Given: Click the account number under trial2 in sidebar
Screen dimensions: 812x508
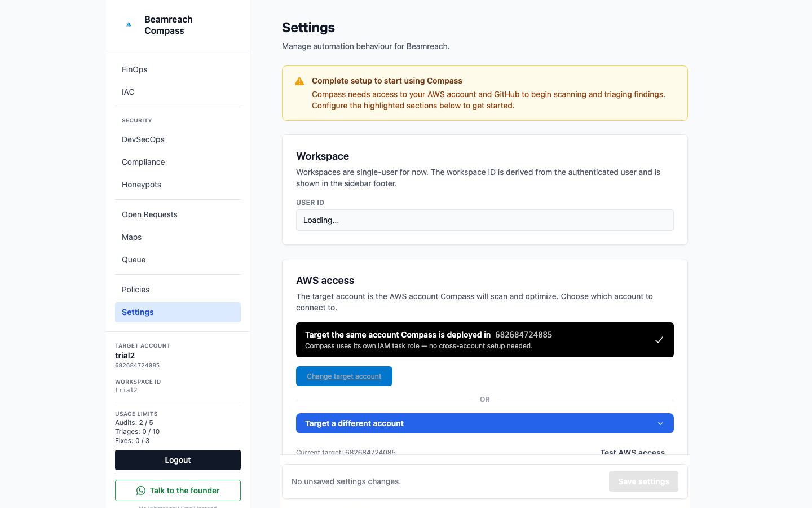Looking at the screenshot, I should tap(137, 365).
